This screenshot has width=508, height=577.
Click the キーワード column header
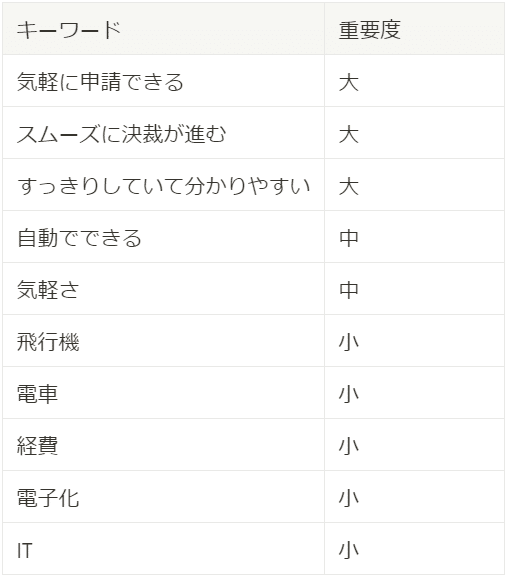coord(163,29)
